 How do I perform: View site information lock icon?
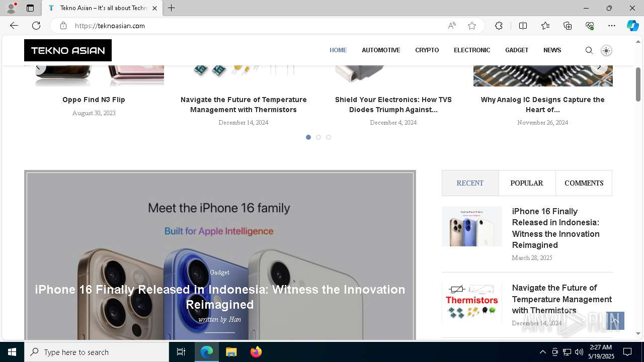(x=63, y=26)
